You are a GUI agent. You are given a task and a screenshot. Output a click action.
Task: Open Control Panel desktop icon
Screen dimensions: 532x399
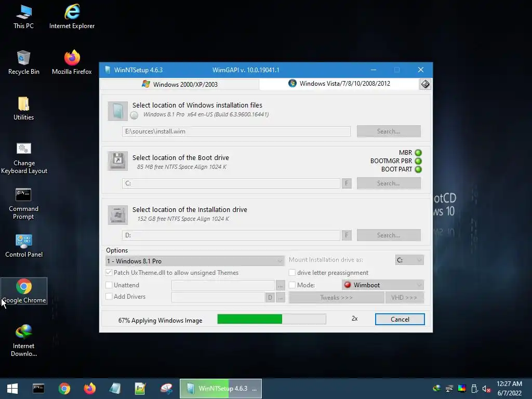click(x=24, y=246)
